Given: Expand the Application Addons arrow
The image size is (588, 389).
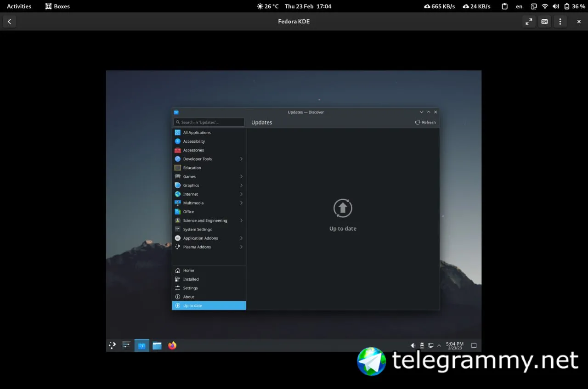Looking at the screenshot, I should tap(241, 238).
